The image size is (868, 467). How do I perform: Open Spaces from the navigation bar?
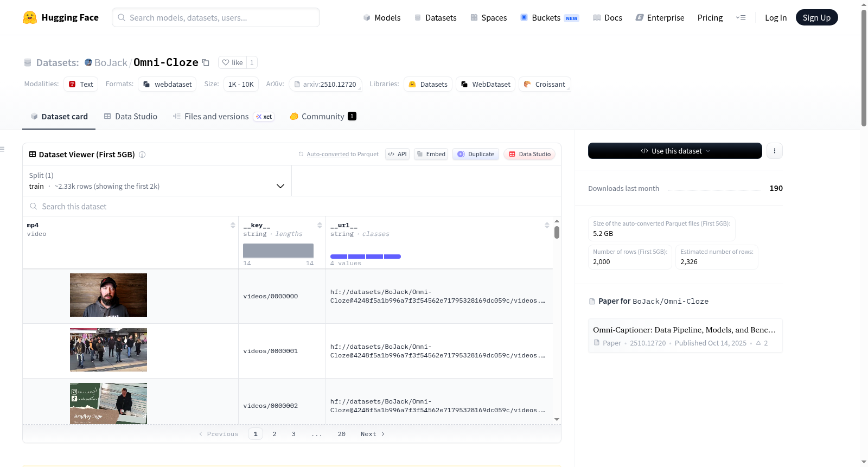488,17
